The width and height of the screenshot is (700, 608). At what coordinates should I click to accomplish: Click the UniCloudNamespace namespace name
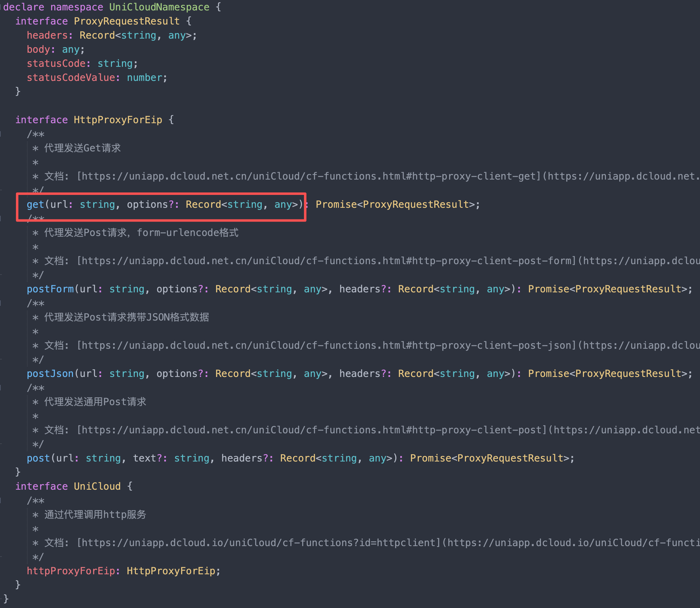[x=159, y=7]
